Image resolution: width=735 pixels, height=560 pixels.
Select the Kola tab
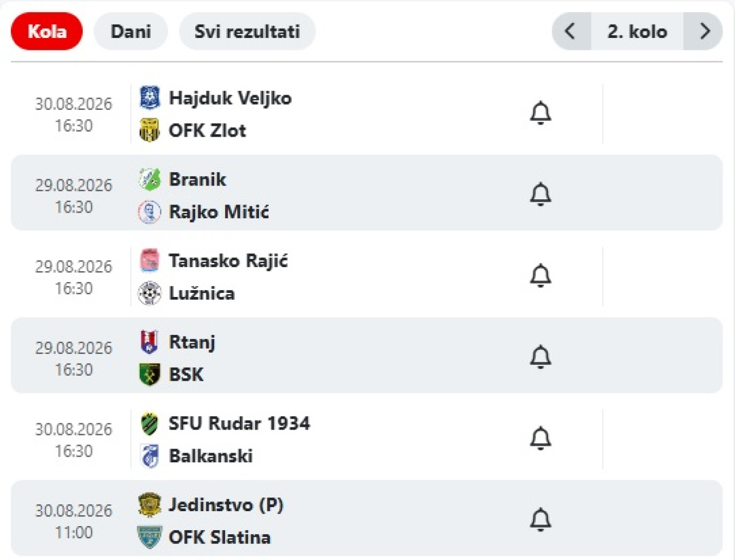47,31
